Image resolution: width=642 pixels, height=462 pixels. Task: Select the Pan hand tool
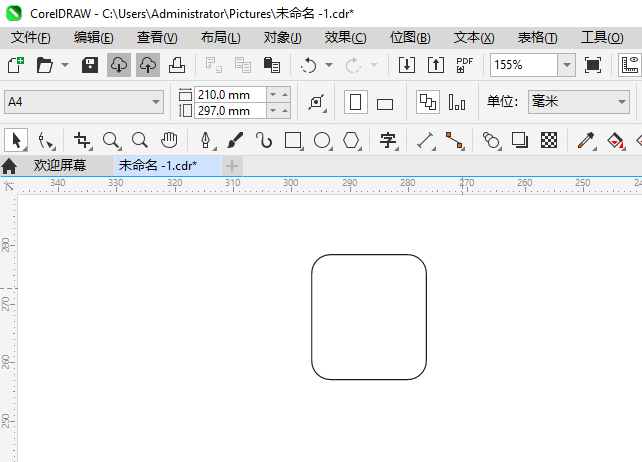[169, 140]
